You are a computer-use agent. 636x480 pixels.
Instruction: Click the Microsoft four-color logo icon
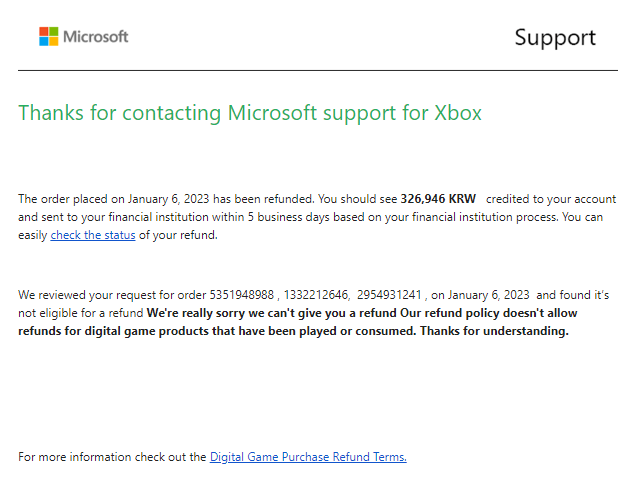(49, 37)
